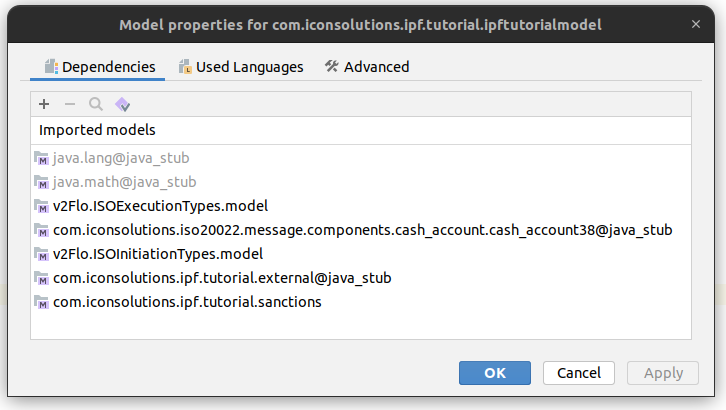726x410 pixels.
Task: Click the purple diamond toolbar icon
Action: click(x=122, y=104)
